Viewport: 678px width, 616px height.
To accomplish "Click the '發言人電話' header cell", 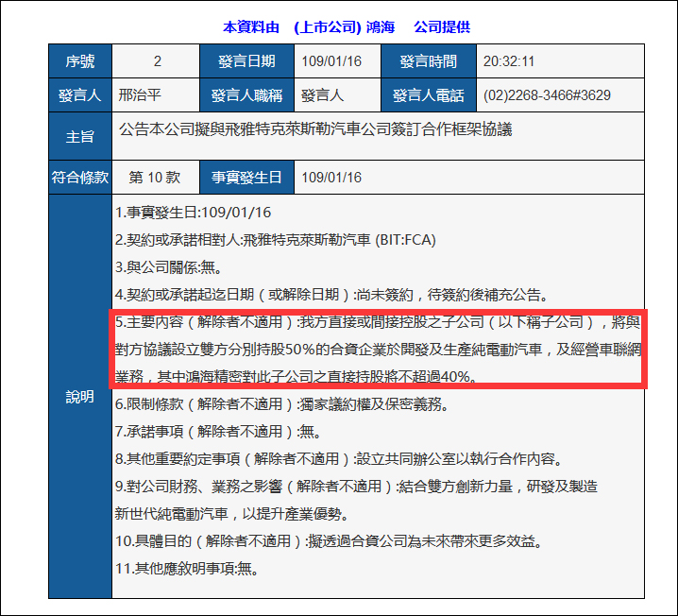I will [429, 95].
